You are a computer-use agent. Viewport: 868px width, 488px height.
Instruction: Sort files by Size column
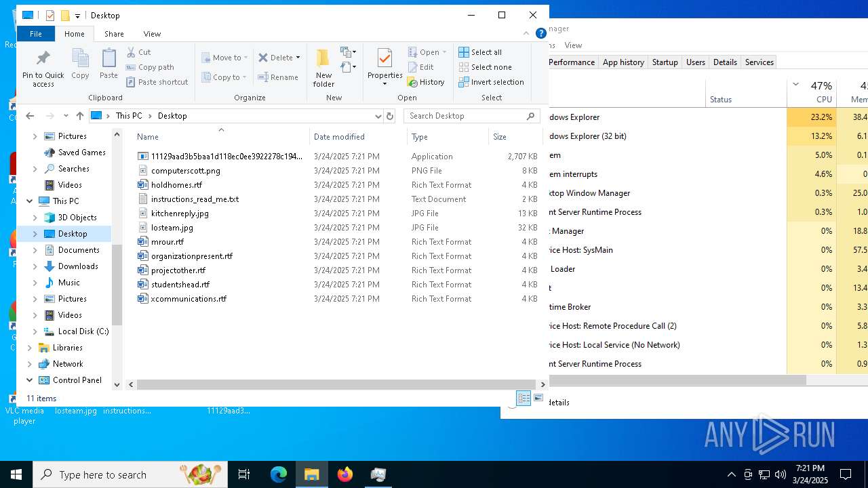coord(515,136)
